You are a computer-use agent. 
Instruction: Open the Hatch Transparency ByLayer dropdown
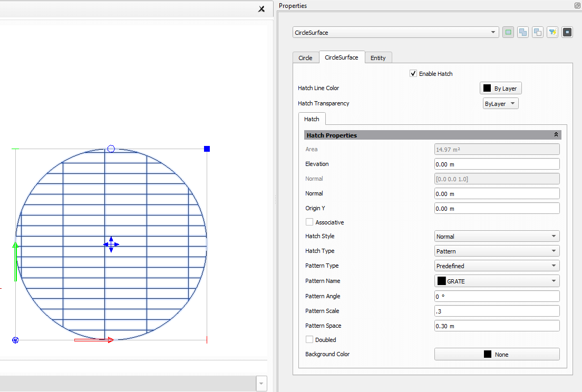coord(500,104)
